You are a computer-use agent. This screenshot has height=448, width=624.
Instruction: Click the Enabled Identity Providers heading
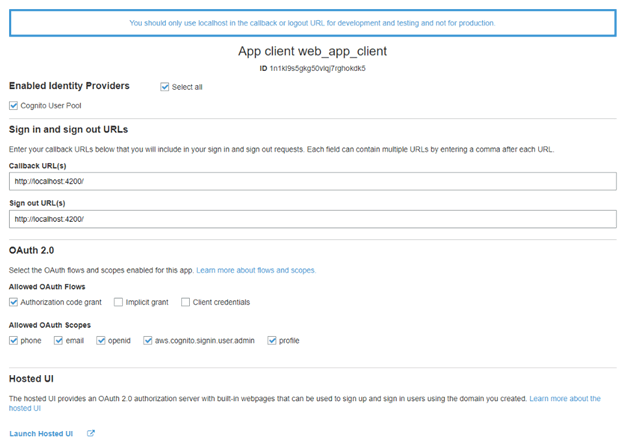(69, 86)
